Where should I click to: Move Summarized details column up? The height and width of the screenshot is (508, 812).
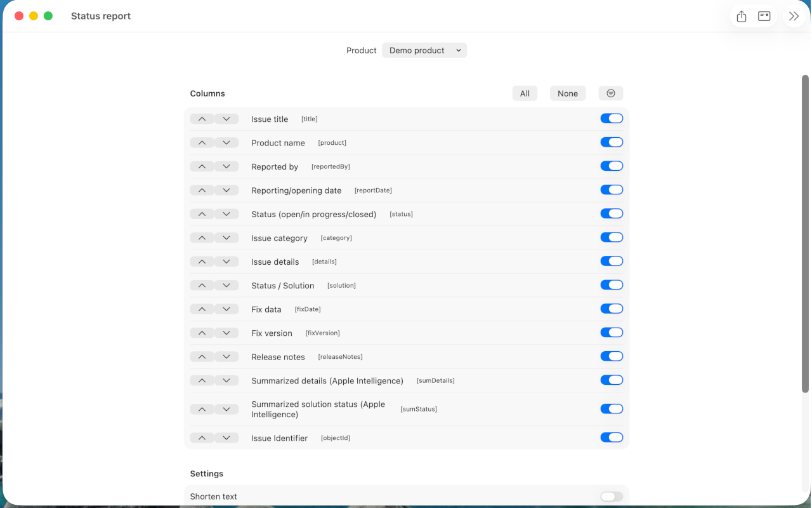(x=202, y=380)
